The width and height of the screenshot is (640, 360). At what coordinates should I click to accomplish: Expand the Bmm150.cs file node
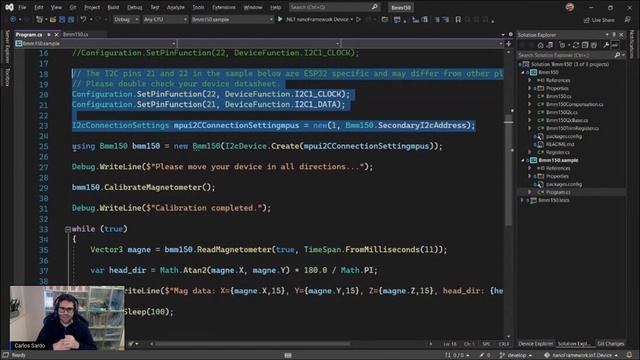[x=530, y=96]
